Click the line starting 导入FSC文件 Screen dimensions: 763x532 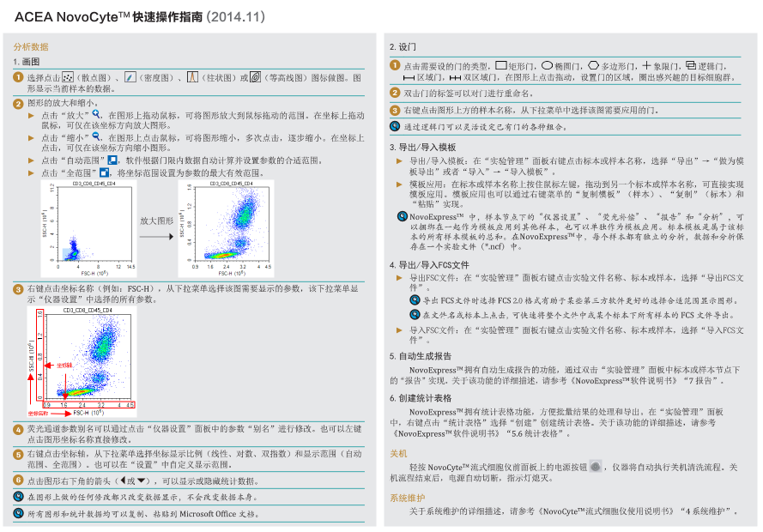pos(577,335)
